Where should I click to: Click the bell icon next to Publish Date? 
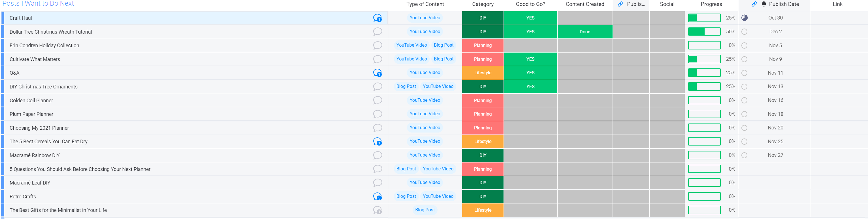(x=764, y=4)
